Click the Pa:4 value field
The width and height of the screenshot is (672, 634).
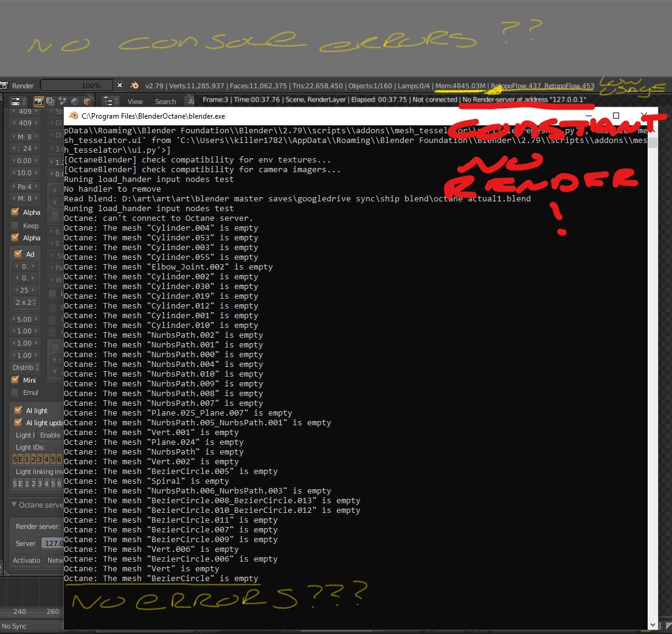[x=26, y=186]
